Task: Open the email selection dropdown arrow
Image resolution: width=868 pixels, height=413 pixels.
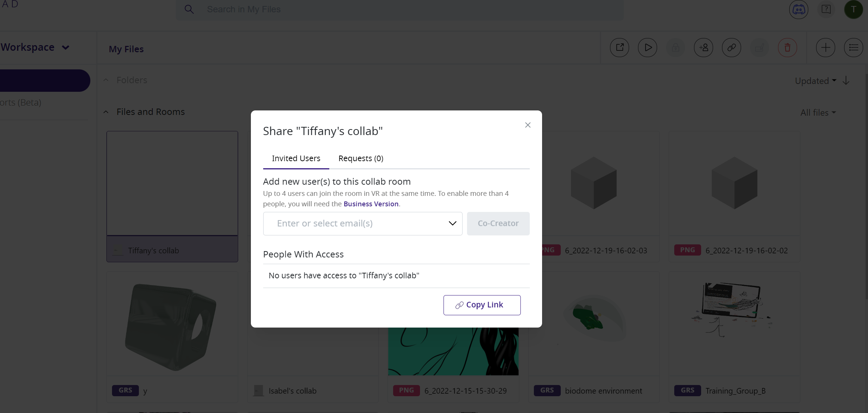Action: (x=452, y=223)
